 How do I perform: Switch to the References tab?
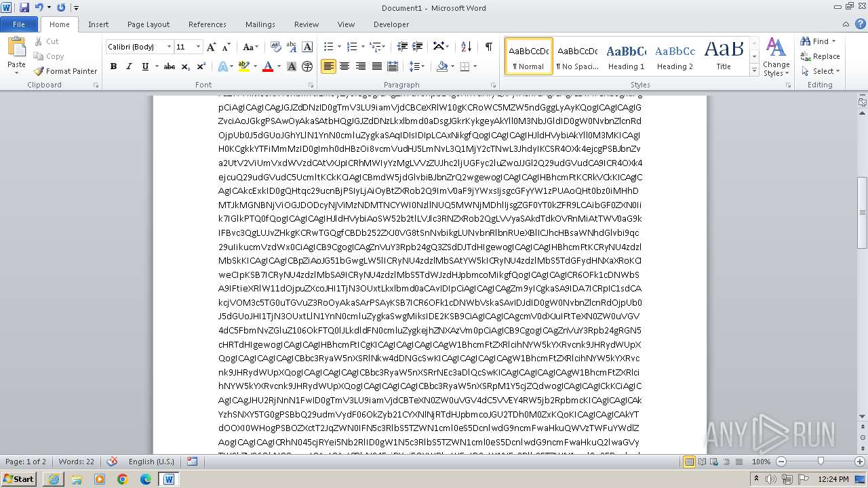point(208,24)
